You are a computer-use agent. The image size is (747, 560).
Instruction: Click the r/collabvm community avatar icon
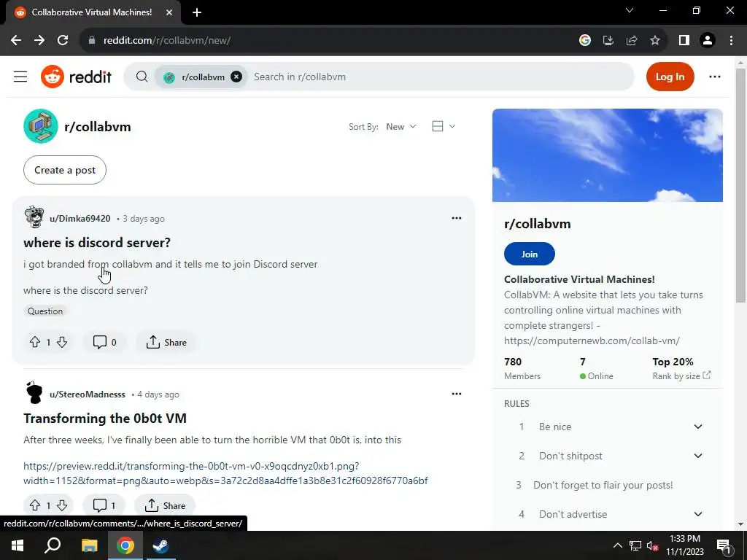pos(41,127)
